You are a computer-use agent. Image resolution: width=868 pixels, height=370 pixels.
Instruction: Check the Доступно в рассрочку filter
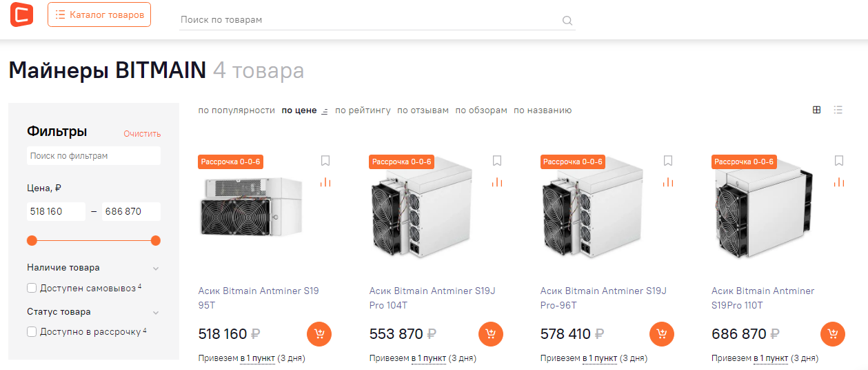[32, 332]
